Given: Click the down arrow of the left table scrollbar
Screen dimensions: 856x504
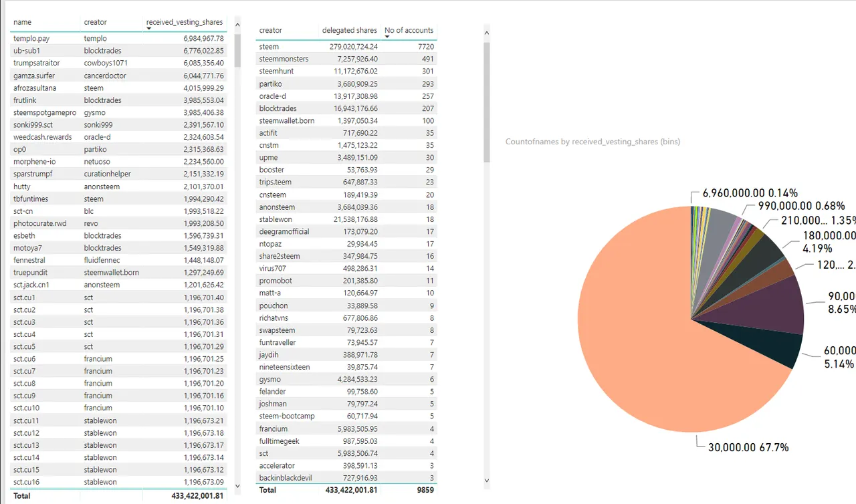Looking at the screenshot, I should (x=237, y=487).
